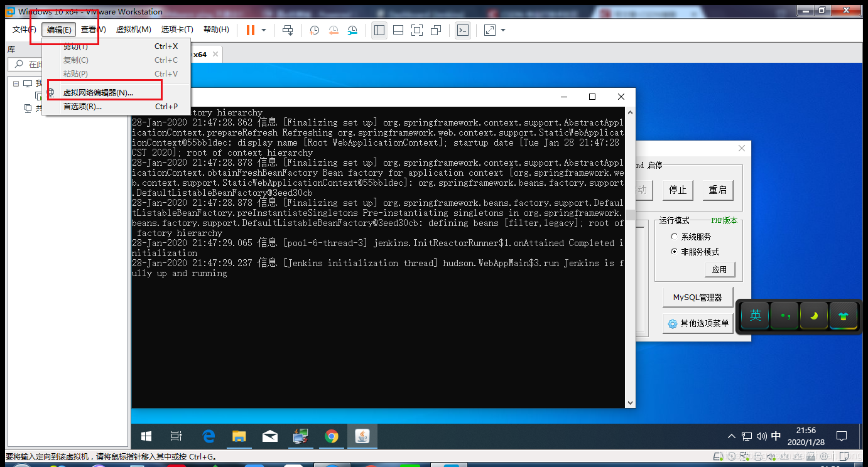Collapse the first tree node in Library

pos(16,83)
